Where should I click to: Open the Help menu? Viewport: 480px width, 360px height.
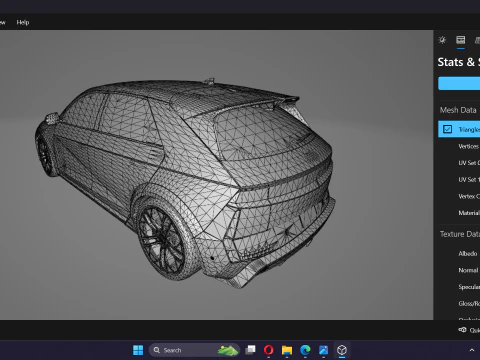coord(23,22)
